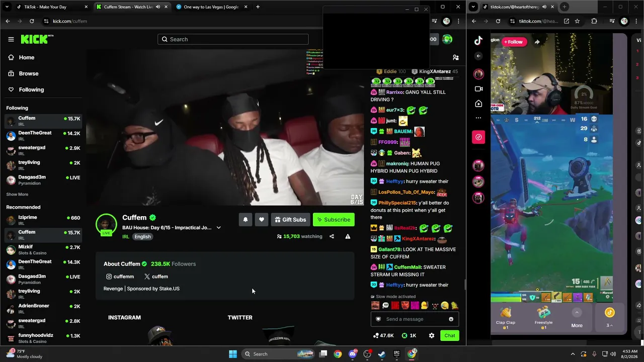Open Discord from the taskbar
644x362 pixels.
point(353,354)
